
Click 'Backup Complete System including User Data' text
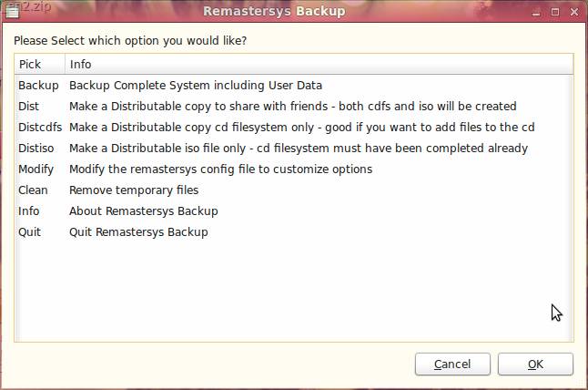[x=196, y=86]
